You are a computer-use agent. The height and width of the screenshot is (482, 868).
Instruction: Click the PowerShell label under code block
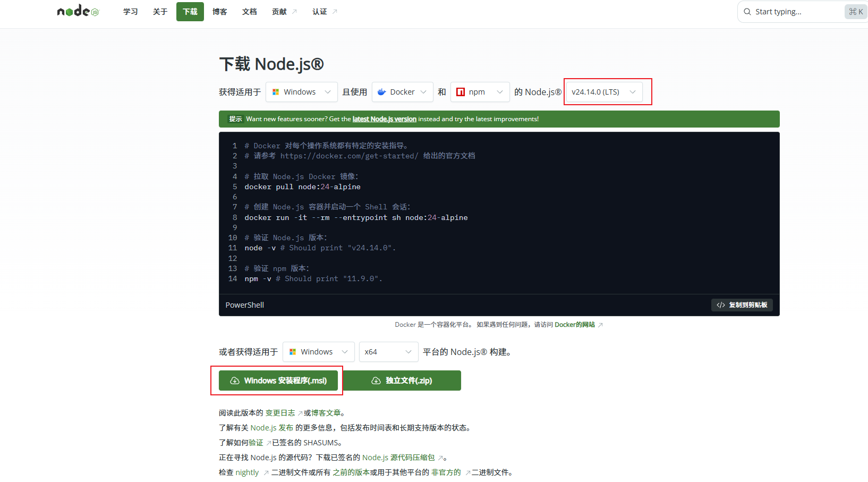245,305
